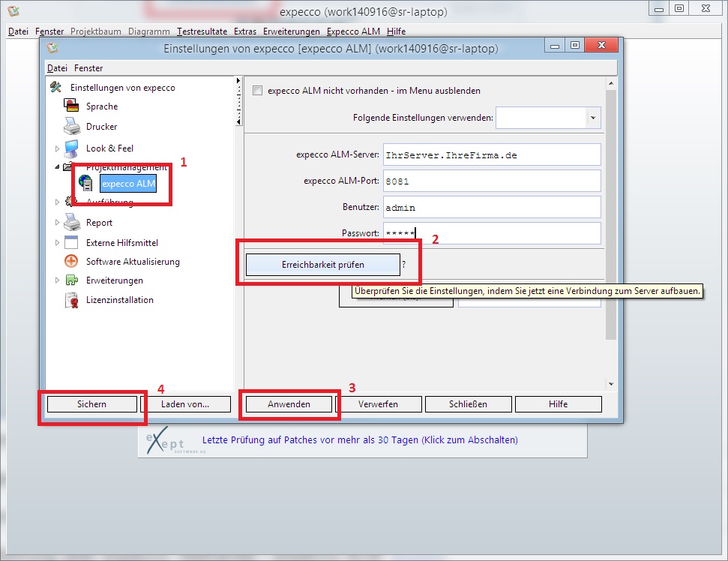Open the 'Folgende Einstellungen verwenden' dropdown
The image size is (728, 561).
tap(593, 118)
